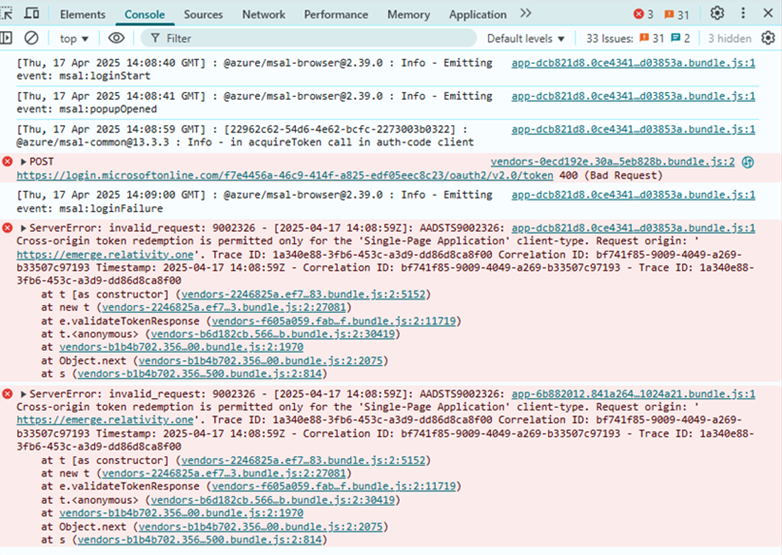This screenshot has width=782, height=555.
Task: Click the orange warnings count badge
Action: [x=677, y=14]
